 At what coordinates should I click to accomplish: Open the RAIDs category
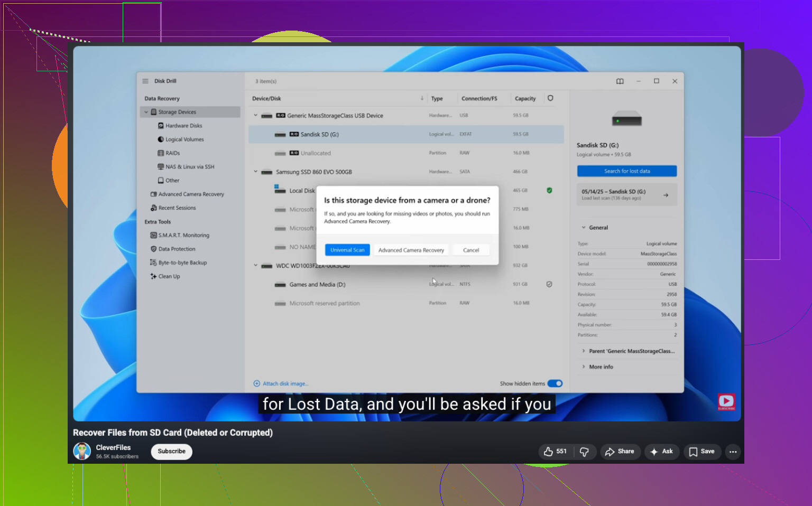[x=172, y=153]
